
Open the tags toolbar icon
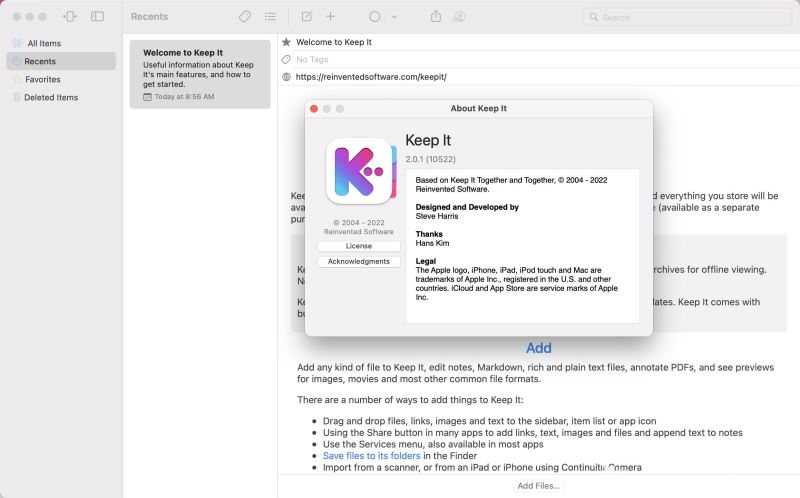tap(244, 17)
